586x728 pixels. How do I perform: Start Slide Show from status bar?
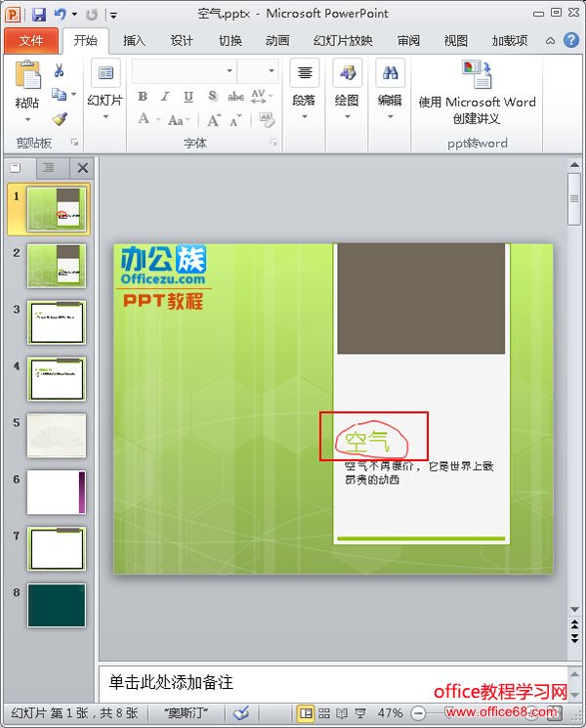(x=360, y=712)
